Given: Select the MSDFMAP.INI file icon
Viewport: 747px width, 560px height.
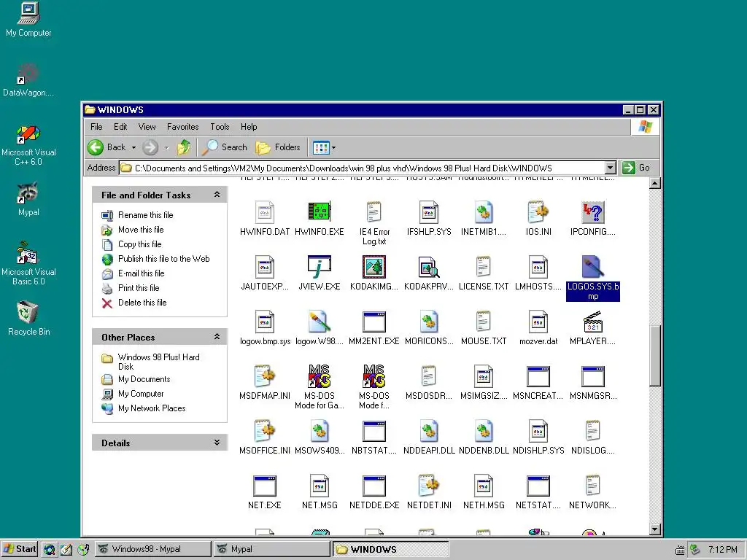Looking at the screenshot, I should click(264, 376).
